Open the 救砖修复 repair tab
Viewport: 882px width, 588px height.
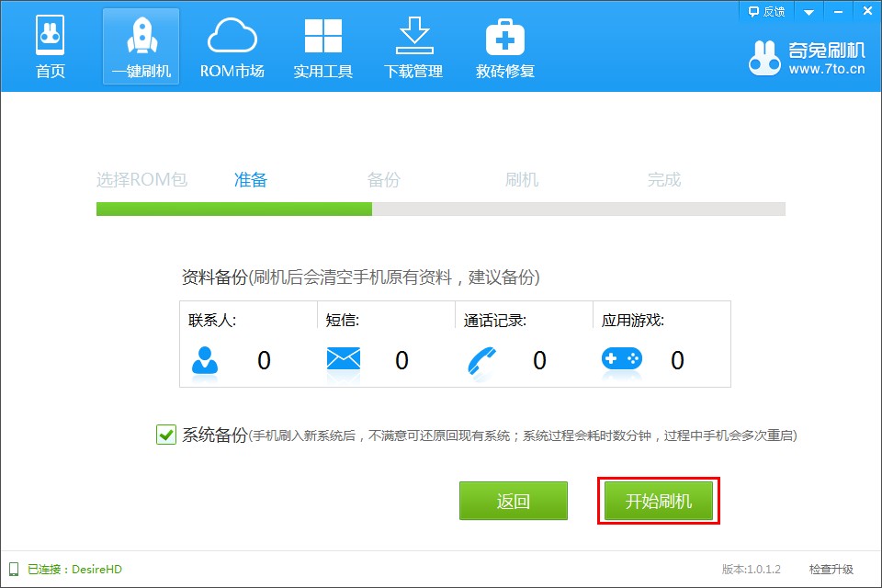(504, 47)
